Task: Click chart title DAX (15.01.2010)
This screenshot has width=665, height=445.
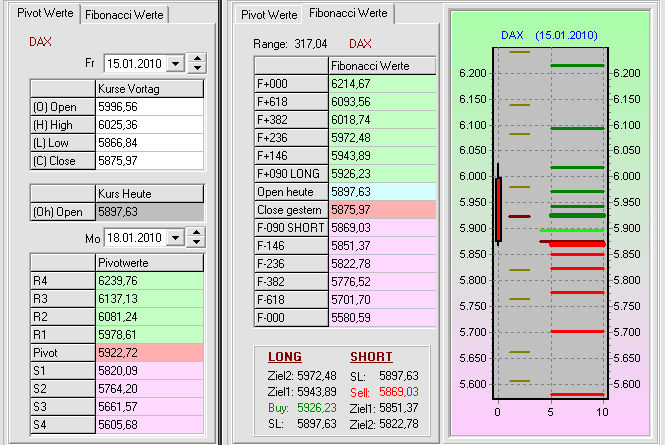Action: click(x=549, y=35)
